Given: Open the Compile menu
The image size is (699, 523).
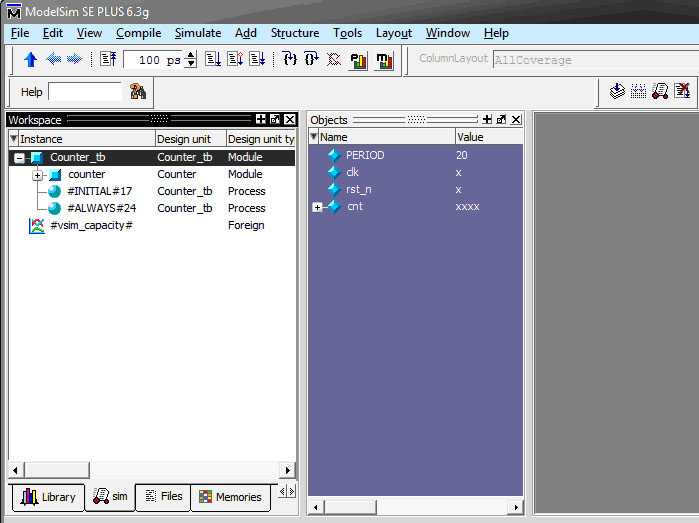Looking at the screenshot, I should 138,33.
